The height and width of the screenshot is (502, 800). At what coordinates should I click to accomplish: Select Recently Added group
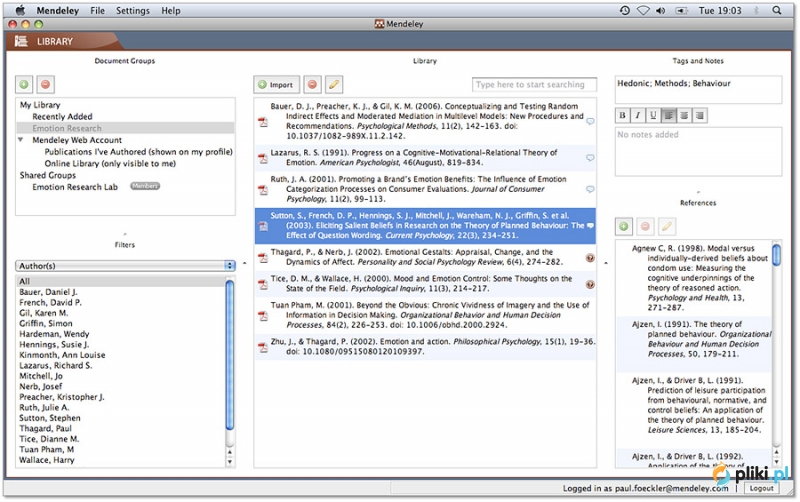62,117
